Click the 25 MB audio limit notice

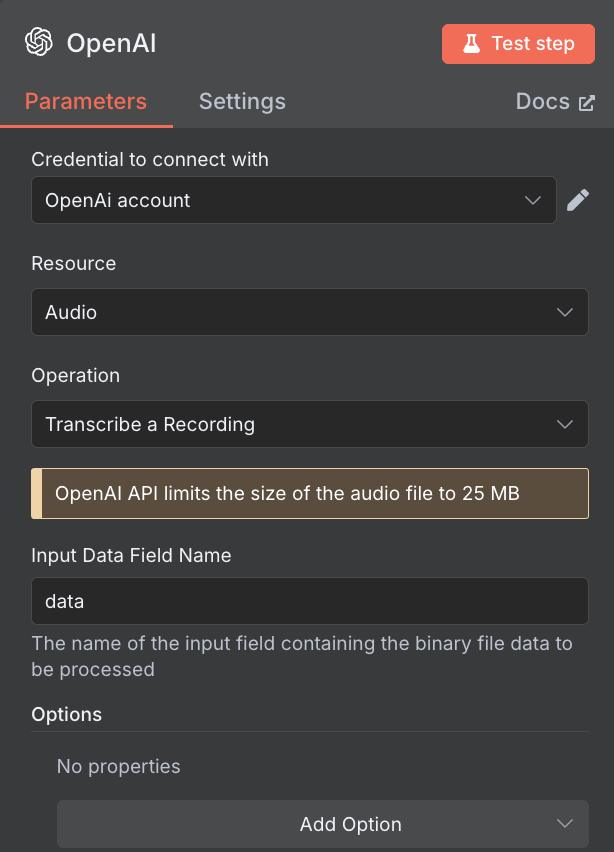click(310, 493)
